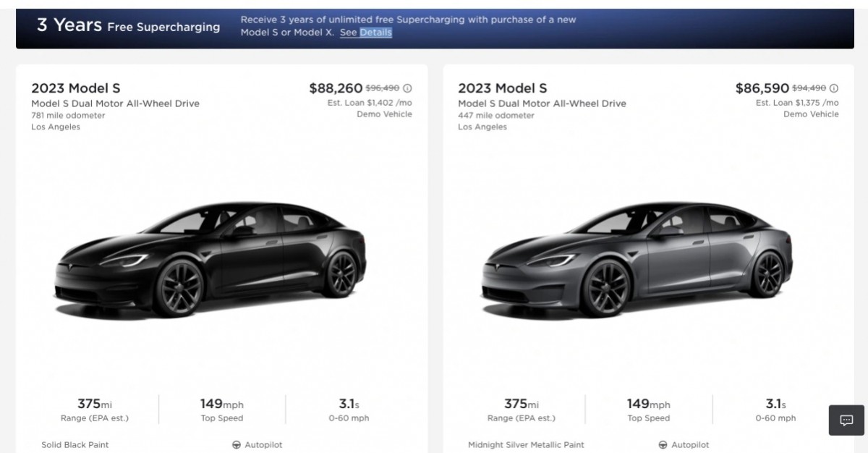Click Midnight Silver Metallic Paint label
This screenshot has width=868, height=453.
pyautogui.click(x=525, y=445)
